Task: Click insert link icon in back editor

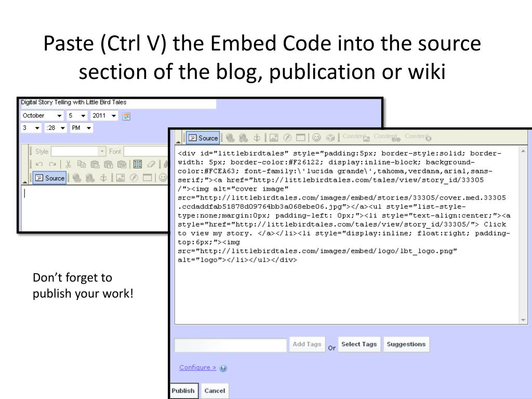Action: (77, 178)
